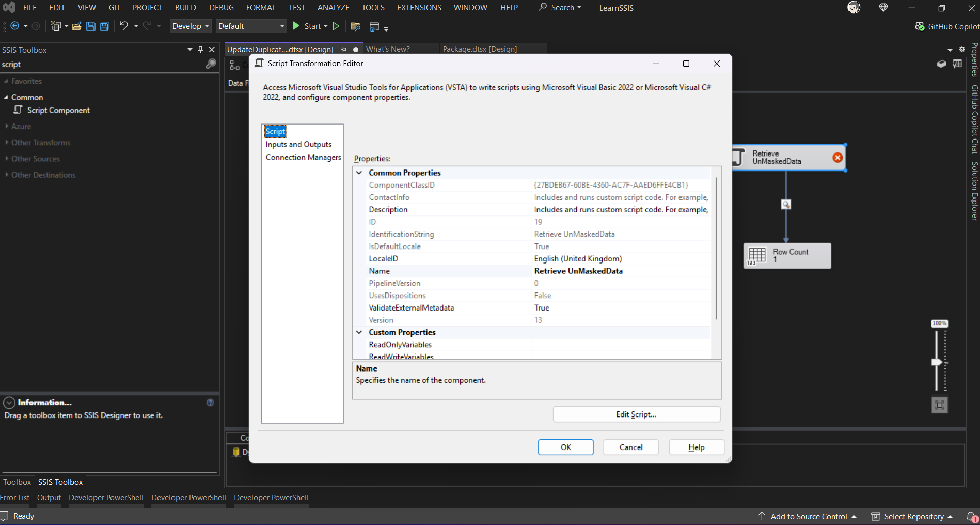Switch to the Package.dtsx [Design] tab
The image size is (980, 525).
click(x=480, y=49)
